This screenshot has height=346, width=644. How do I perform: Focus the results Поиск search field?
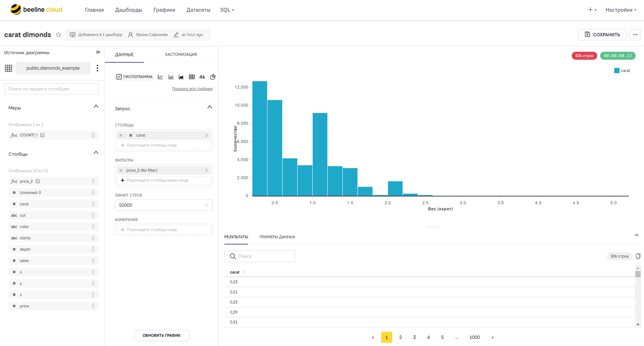[x=260, y=256]
